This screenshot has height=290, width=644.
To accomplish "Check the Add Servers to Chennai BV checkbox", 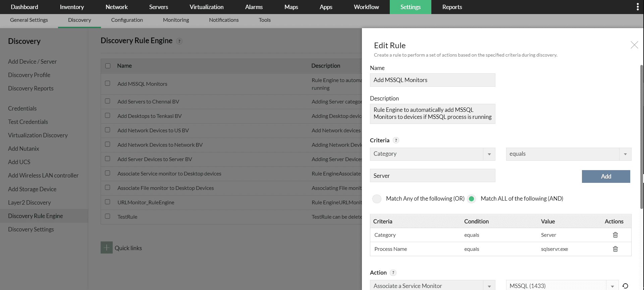I will (108, 101).
